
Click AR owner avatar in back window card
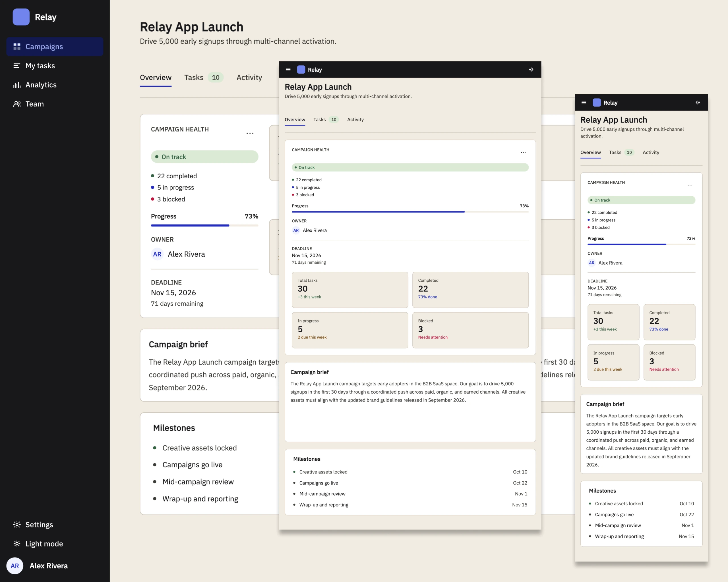157,254
